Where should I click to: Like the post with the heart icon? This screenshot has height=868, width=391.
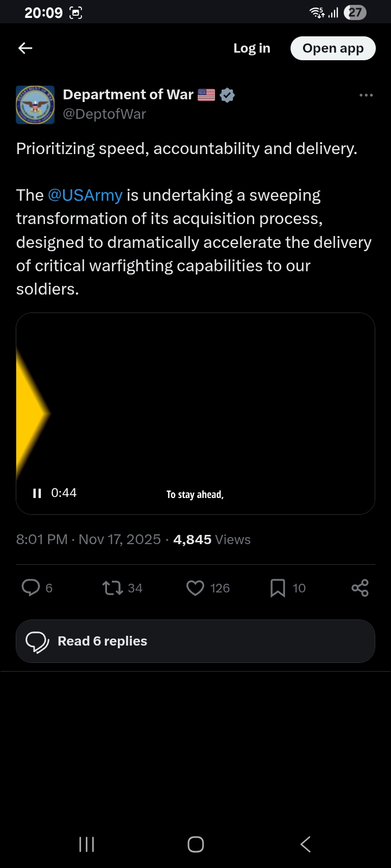click(x=195, y=588)
